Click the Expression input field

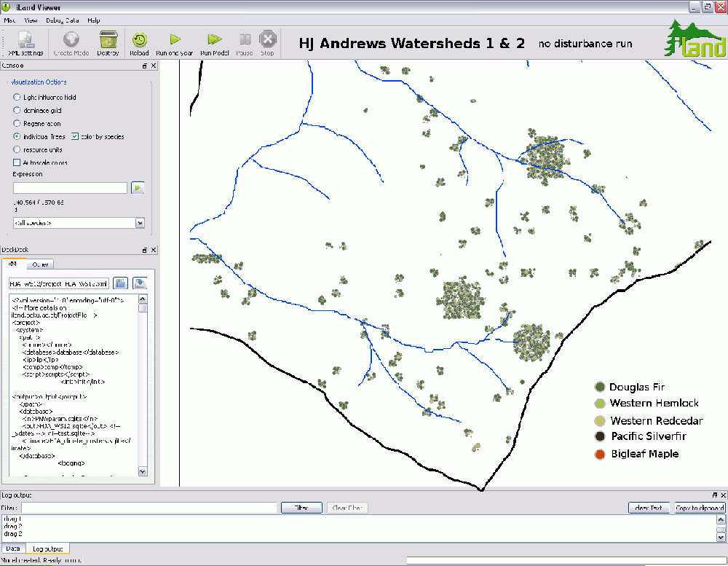70,188
